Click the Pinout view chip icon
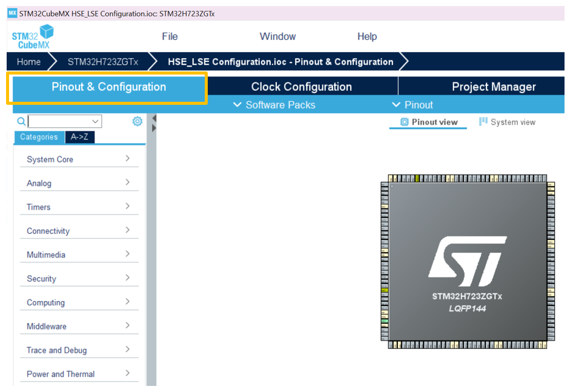This screenshot has height=392, width=573. coord(404,122)
